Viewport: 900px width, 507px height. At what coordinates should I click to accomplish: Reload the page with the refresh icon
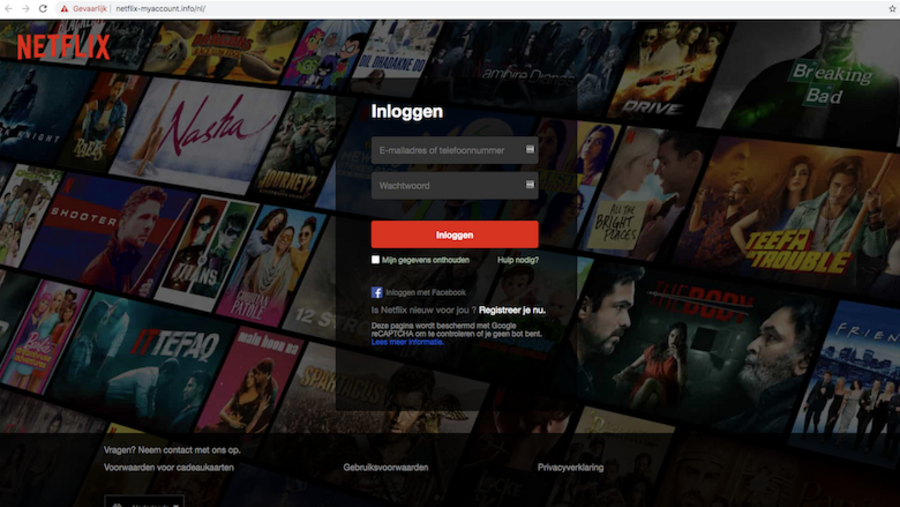[43, 9]
